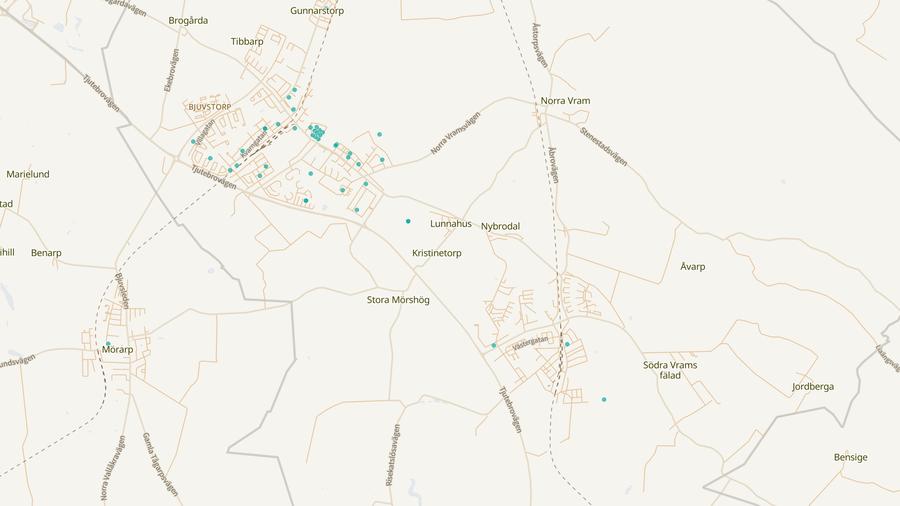Image resolution: width=900 pixels, height=506 pixels.
Task: Click the Benarp place label
Action: coord(46,253)
